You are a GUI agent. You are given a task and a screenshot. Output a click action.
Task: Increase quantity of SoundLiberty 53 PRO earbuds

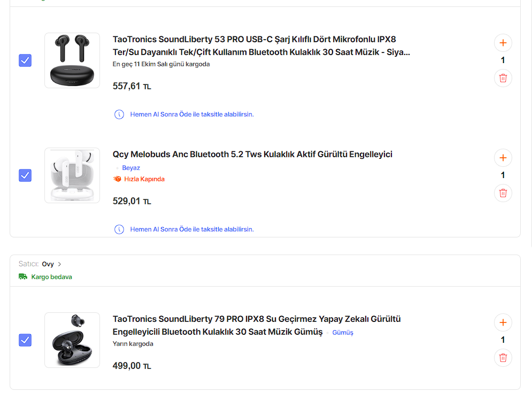click(x=503, y=43)
